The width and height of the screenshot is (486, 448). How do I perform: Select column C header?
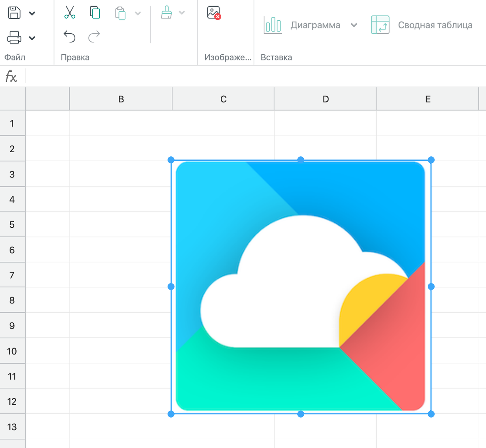(223, 99)
